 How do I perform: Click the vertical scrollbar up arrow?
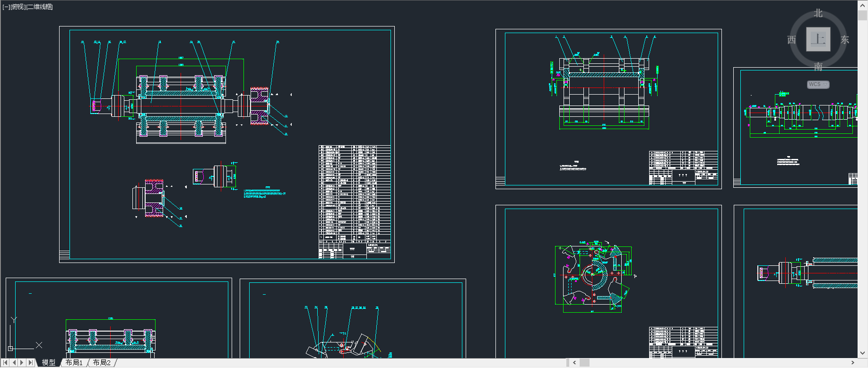coord(863,5)
